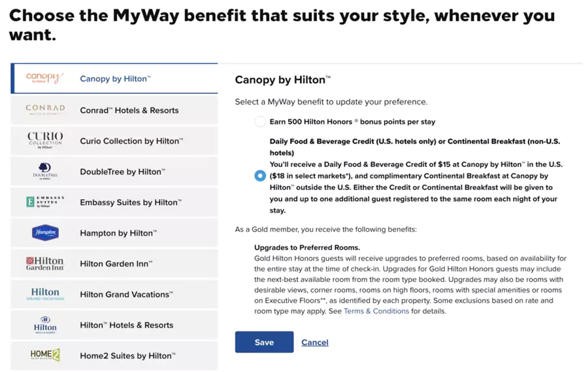Click the Hilton Grand Vacations logo

tap(45, 294)
